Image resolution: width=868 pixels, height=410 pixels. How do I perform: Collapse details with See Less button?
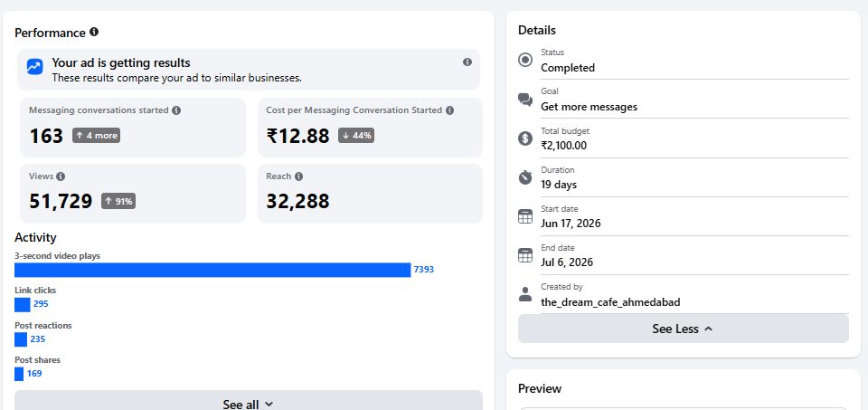684,329
